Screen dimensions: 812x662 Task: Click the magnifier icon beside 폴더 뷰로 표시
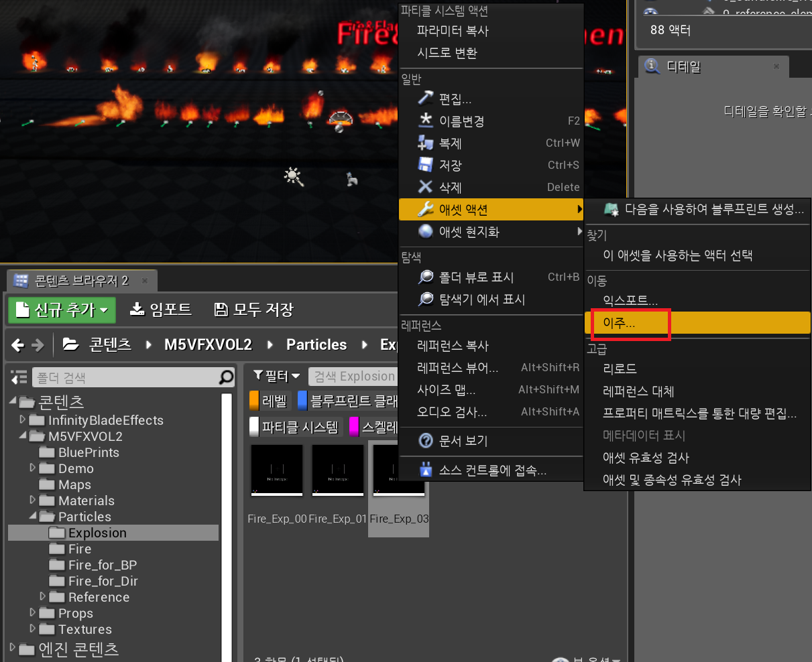(425, 277)
